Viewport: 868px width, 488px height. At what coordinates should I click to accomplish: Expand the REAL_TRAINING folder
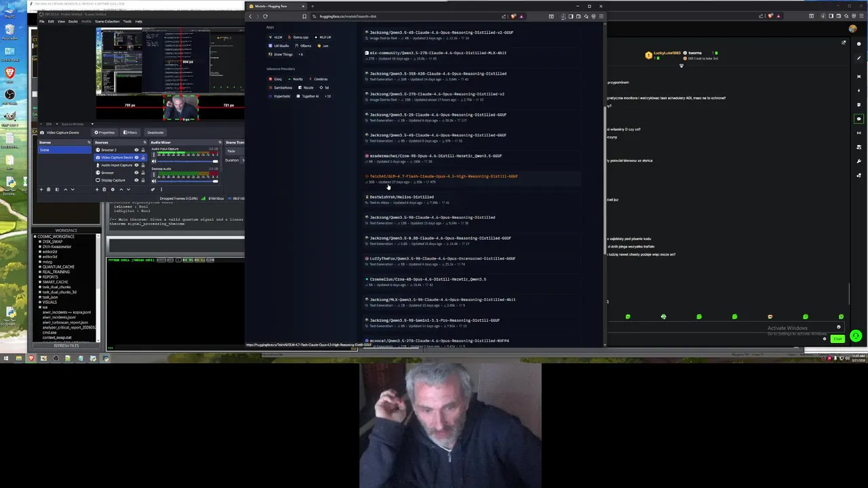coord(40,272)
